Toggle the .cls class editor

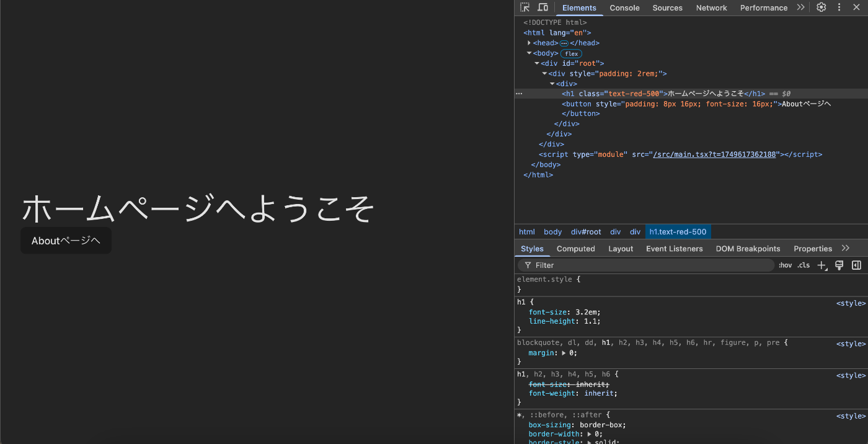[x=804, y=265]
